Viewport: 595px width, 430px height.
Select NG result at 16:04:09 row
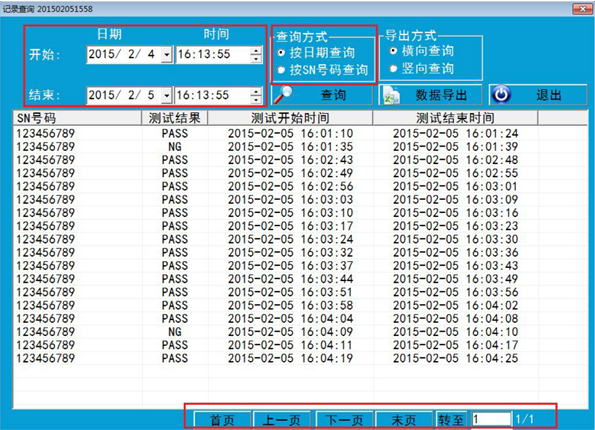pyautogui.click(x=175, y=332)
